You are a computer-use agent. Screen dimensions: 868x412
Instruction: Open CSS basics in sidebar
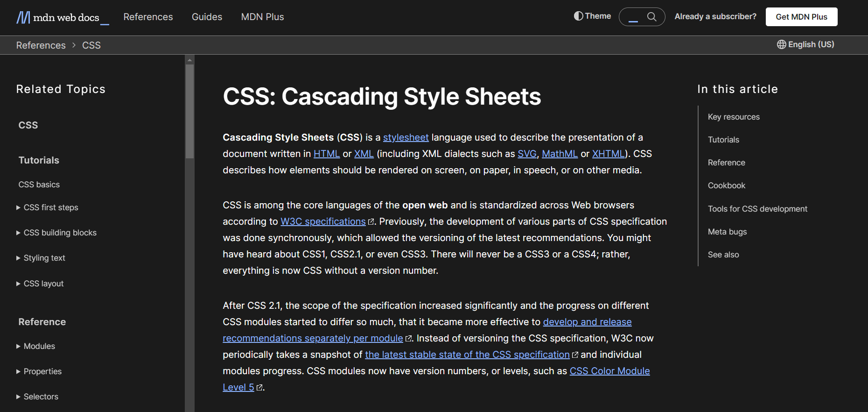[x=39, y=185]
